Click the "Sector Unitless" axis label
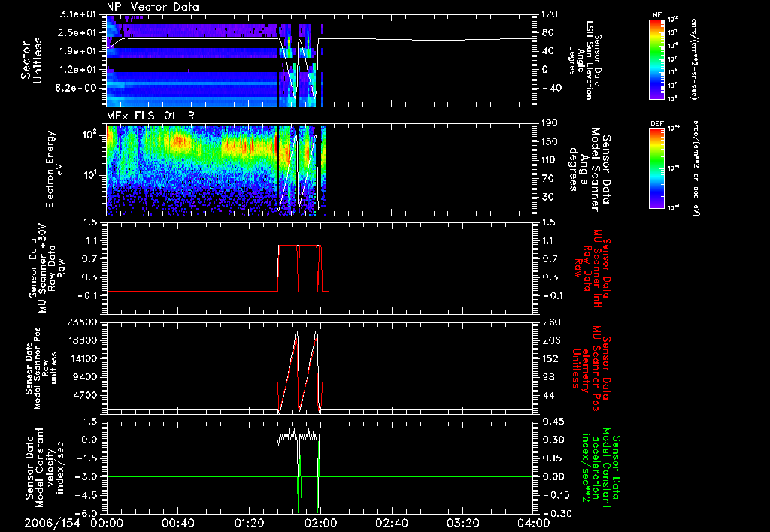 tap(31, 60)
